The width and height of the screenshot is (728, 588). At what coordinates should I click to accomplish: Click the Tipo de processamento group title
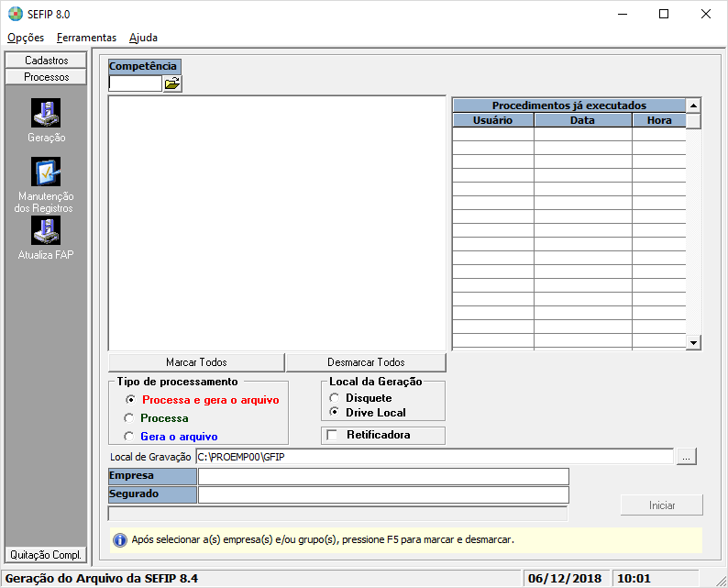177,382
